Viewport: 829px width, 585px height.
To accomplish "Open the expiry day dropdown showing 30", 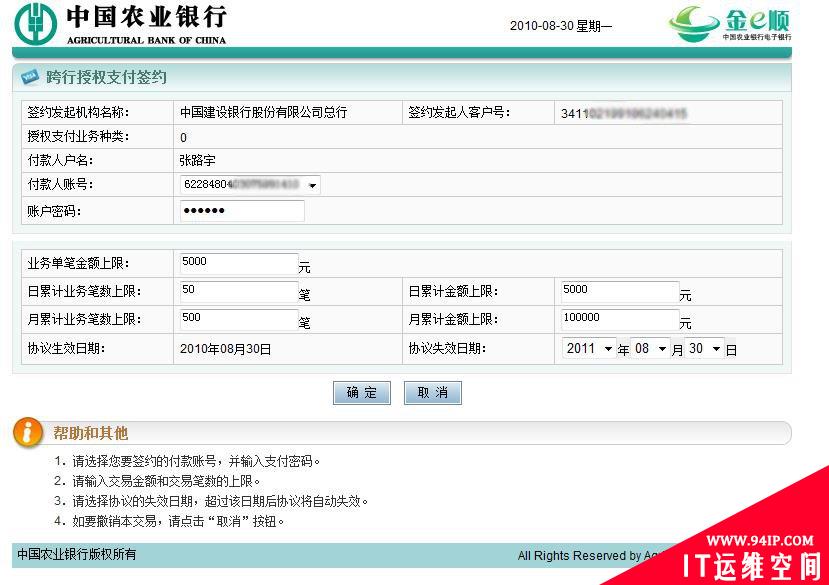I will click(x=704, y=349).
